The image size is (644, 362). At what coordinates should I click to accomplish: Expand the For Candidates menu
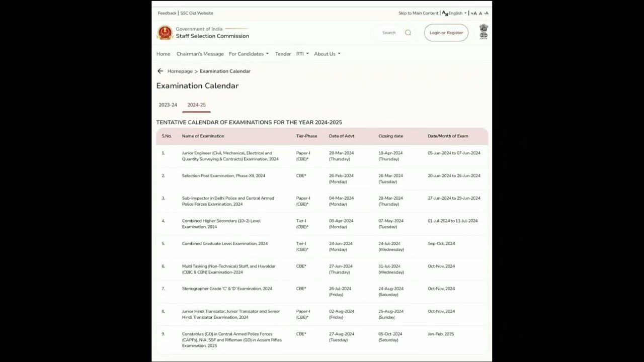click(x=249, y=54)
